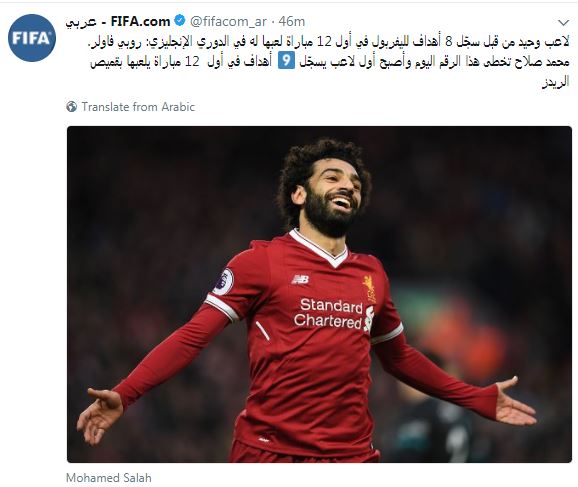This screenshot has height=487, width=578.
Task: Open the Mohamed Salah photo
Action: coord(319,294)
